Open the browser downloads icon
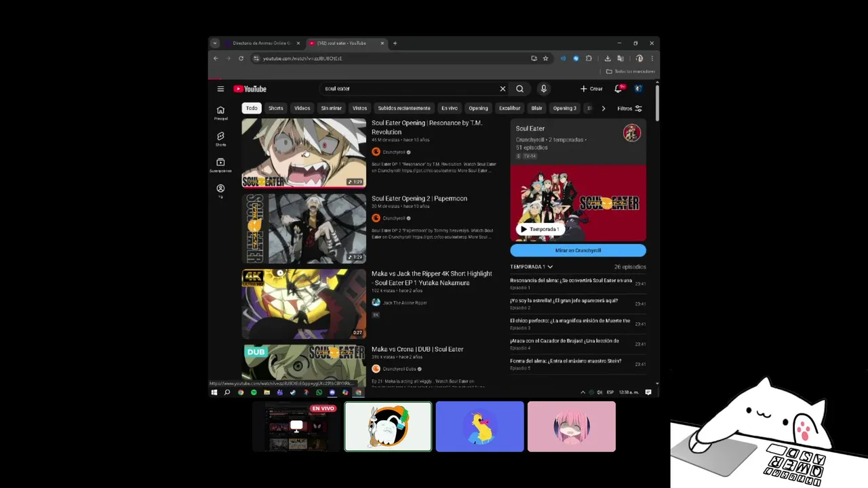Viewport: 868px width, 488px height. pos(608,58)
